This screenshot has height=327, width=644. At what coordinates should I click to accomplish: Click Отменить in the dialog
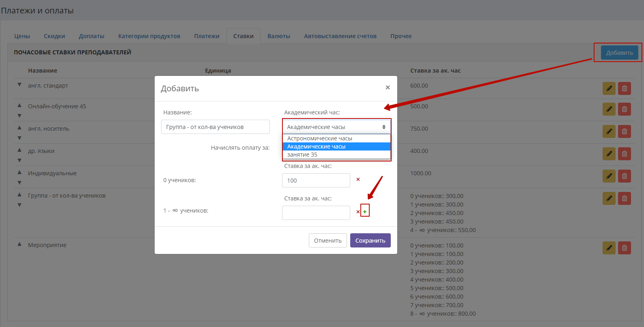pos(328,241)
